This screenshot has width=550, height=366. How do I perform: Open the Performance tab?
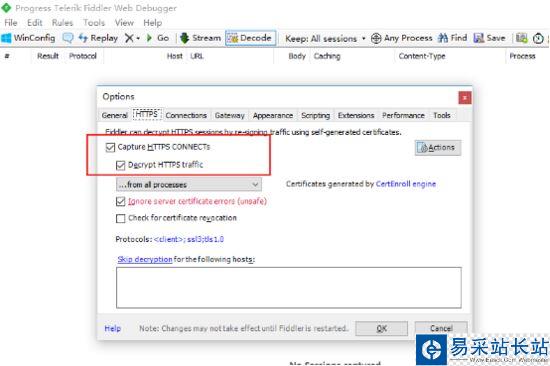pyautogui.click(x=403, y=115)
